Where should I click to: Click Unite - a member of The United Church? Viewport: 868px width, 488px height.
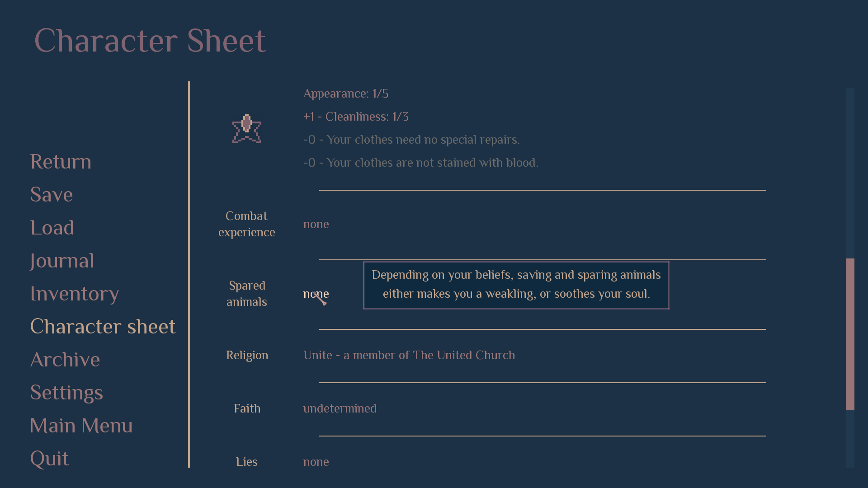tap(409, 355)
